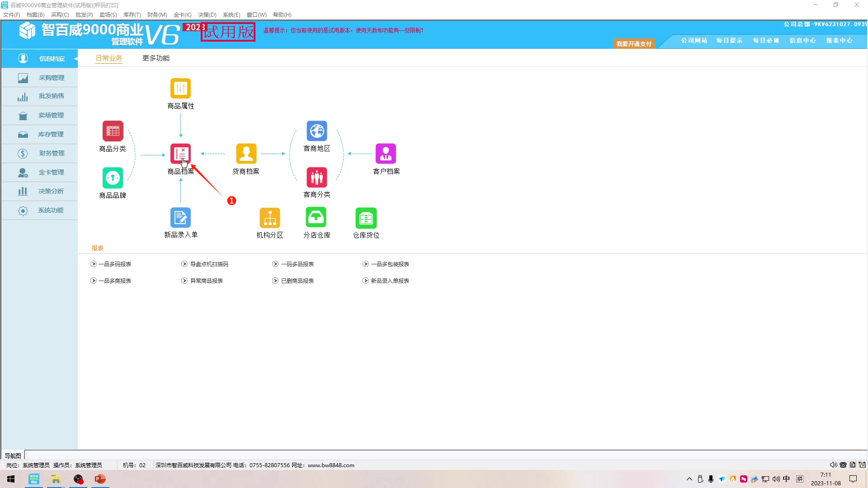Switch to the 更多功能 tab
868x488 pixels.
[x=156, y=58]
